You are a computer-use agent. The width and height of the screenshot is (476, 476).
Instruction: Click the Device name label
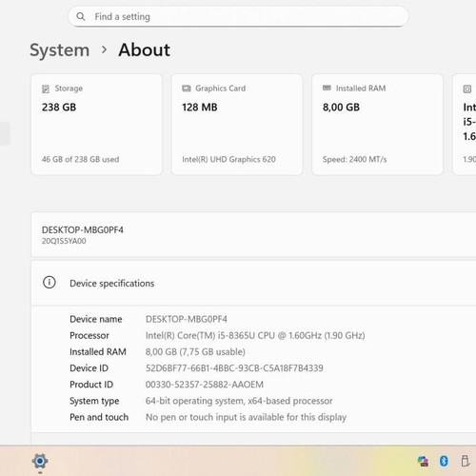[96, 319]
